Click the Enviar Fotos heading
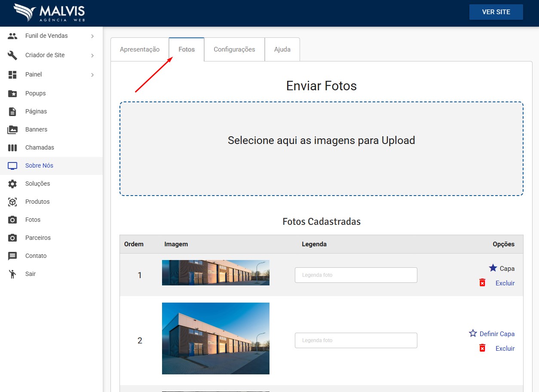The width and height of the screenshot is (539, 392). (x=322, y=86)
